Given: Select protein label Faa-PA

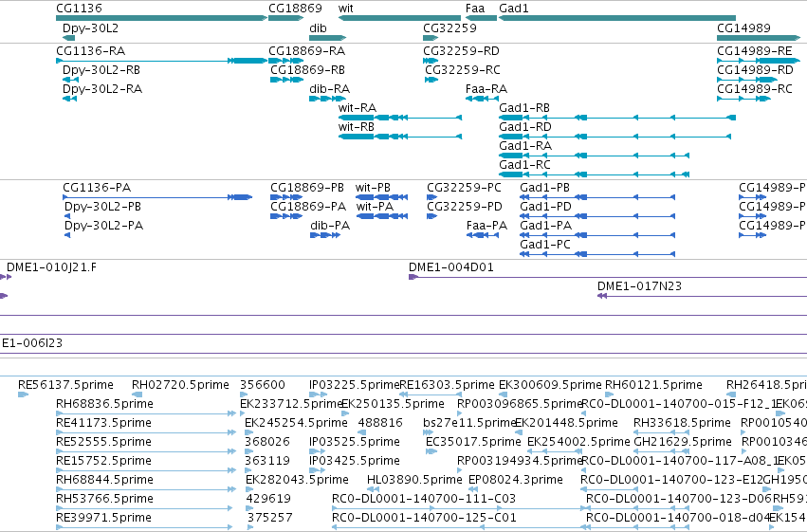Looking at the screenshot, I should (x=486, y=226).
